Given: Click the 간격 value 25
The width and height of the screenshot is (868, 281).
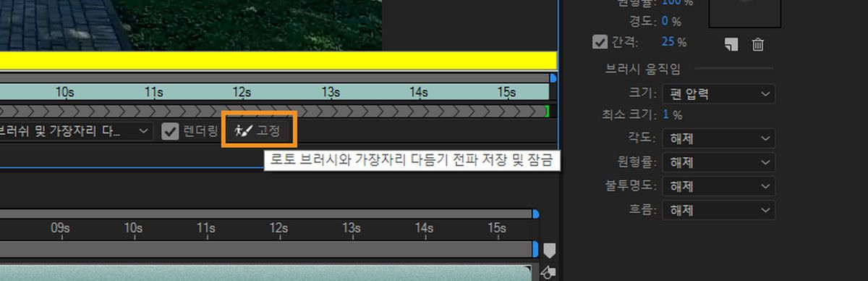Looking at the screenshot, I should tap(668, 42).
